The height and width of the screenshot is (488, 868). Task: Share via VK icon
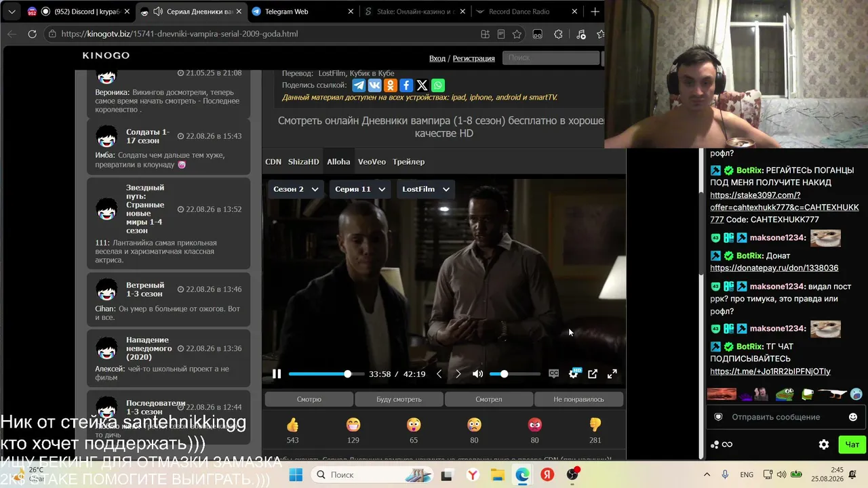click(374, 85)
